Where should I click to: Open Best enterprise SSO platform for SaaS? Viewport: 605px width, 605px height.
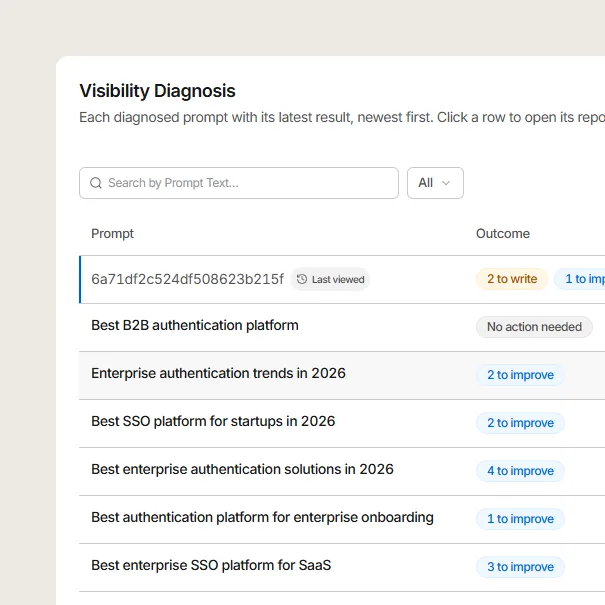click(342, 568)
